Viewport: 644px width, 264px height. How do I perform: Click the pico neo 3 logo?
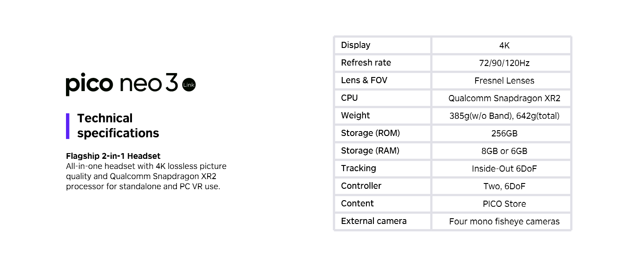tap(131, 84)
